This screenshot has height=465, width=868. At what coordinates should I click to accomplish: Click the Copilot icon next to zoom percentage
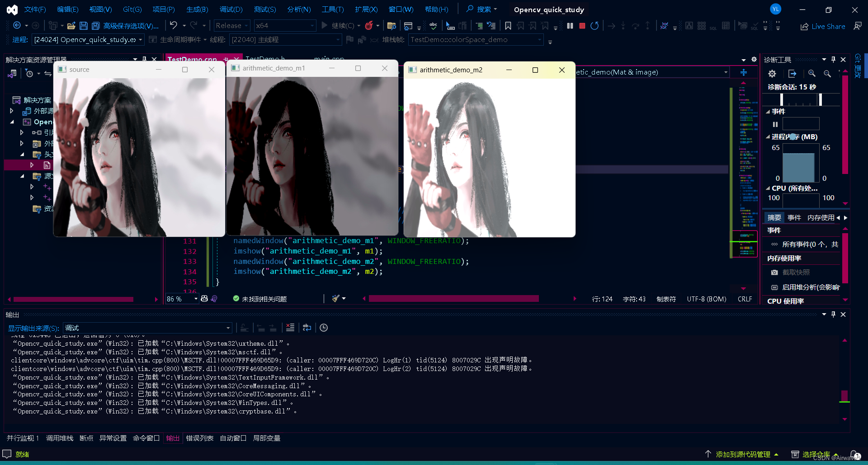coord(204,298)
